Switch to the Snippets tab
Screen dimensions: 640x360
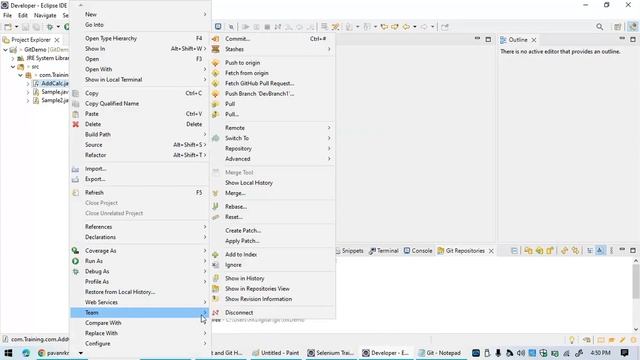[x=349, y=251]
